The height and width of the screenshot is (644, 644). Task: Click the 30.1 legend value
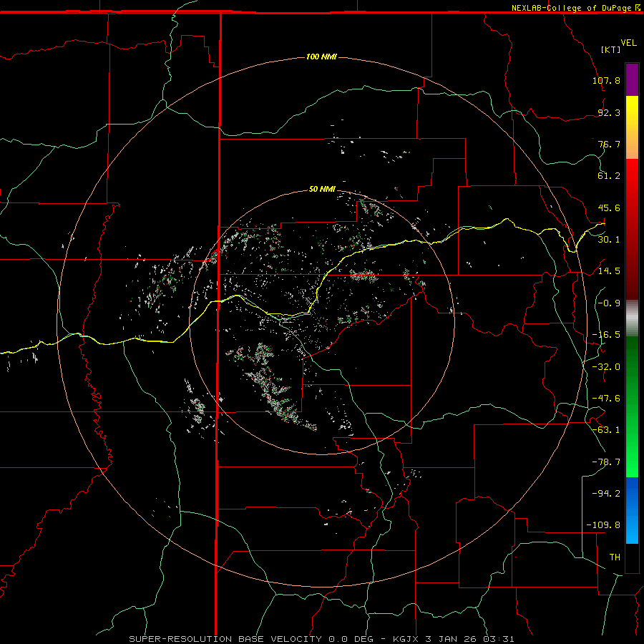pos(609,240)
